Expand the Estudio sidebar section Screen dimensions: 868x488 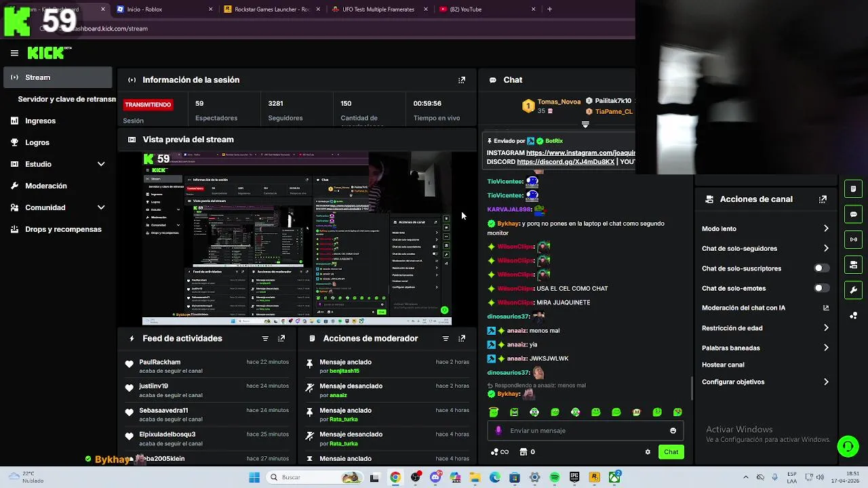pyautogui.click(x=101, y=164)
